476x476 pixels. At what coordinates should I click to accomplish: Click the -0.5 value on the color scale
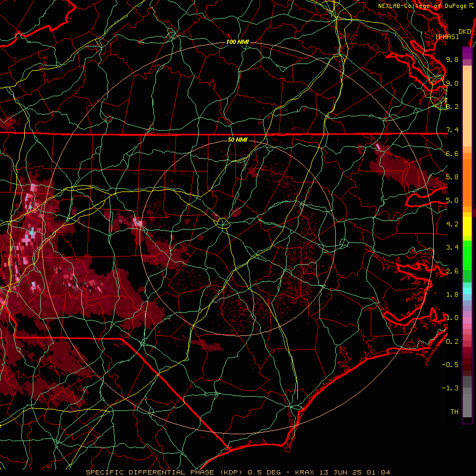450,365
